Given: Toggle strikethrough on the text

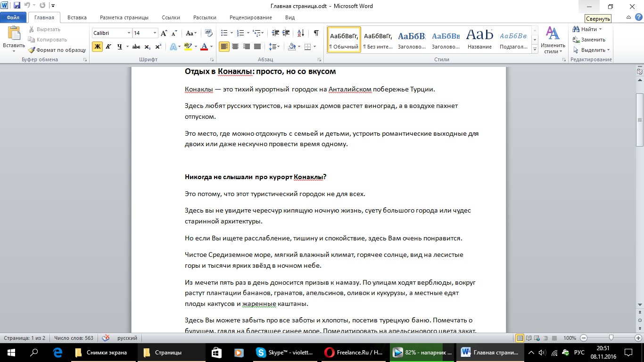Looking at the screenshot, I should pyautogui.click(x=136, y=47).
